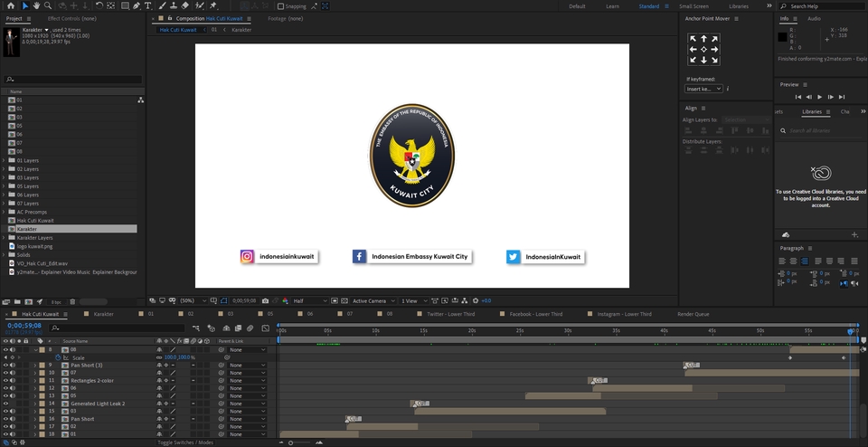Select the Type tool
Viewport: 868px width, 447px height.
pos(147,6)
